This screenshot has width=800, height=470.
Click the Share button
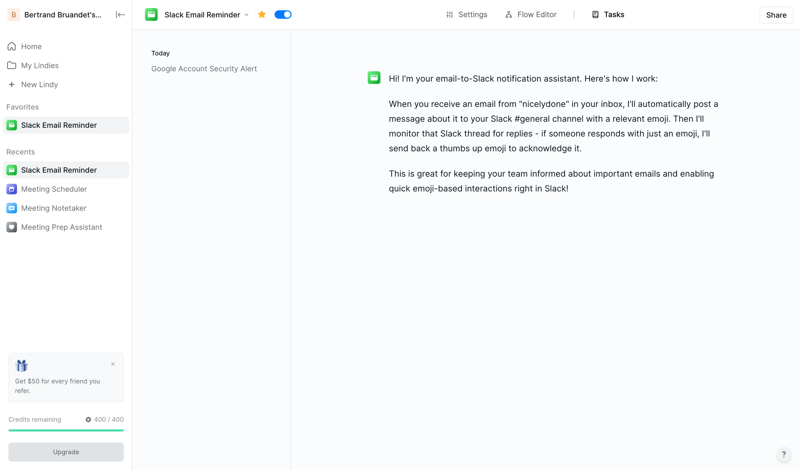pyautogui.click(x=776, y=15)
